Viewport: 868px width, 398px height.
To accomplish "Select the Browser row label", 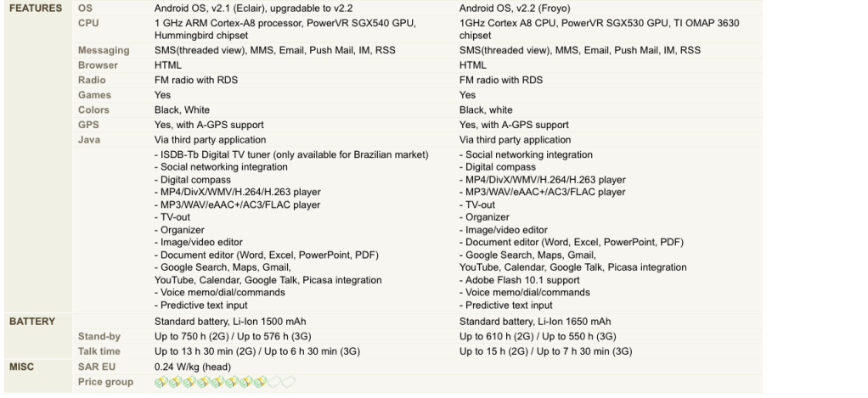I will (98, 65).
